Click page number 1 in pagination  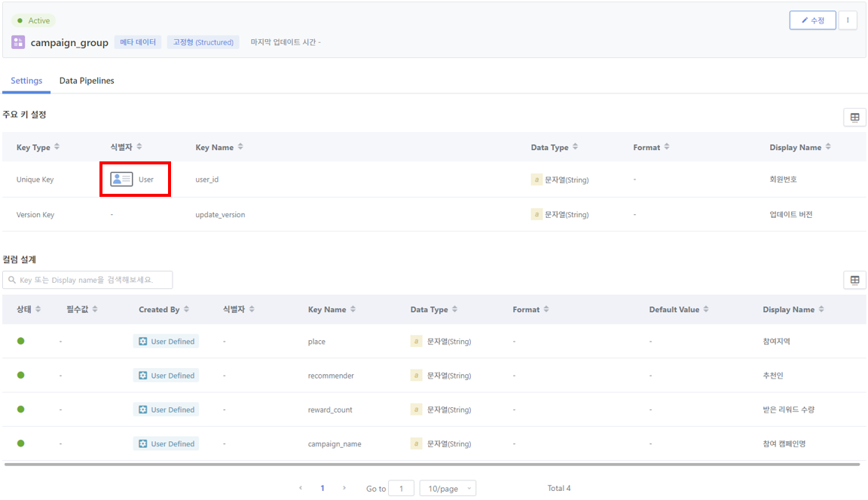pyautogui.click(x=322, y=489)
